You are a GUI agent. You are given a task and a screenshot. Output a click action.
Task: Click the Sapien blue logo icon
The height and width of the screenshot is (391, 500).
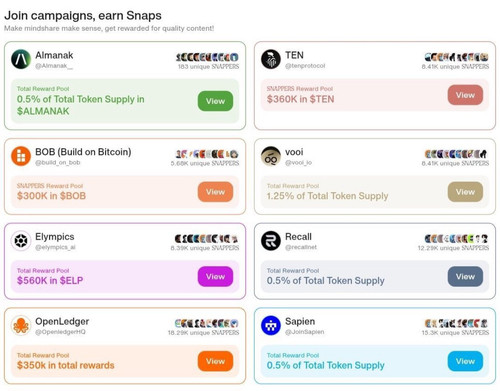click(x=271, y=325)
